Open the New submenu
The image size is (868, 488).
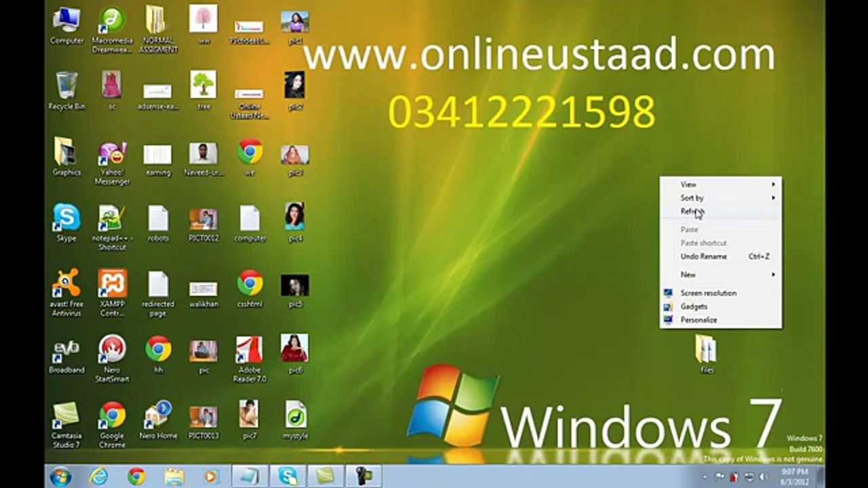click(720, 274)
